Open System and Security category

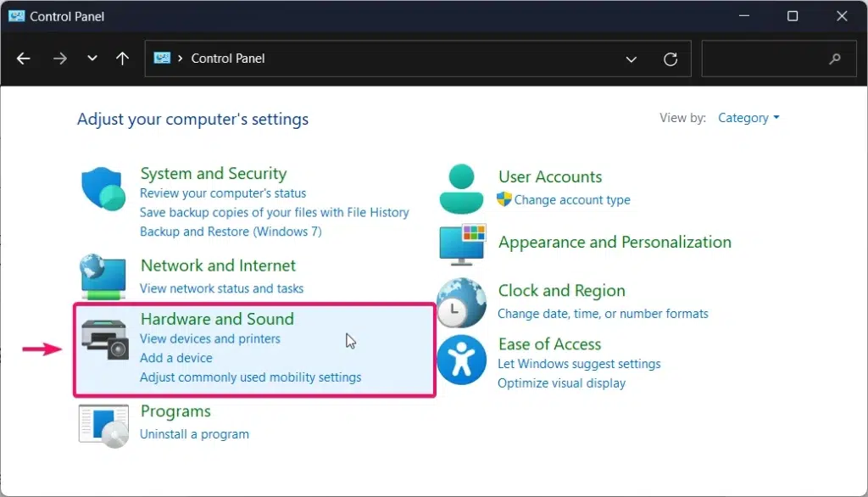coord(214,173)
